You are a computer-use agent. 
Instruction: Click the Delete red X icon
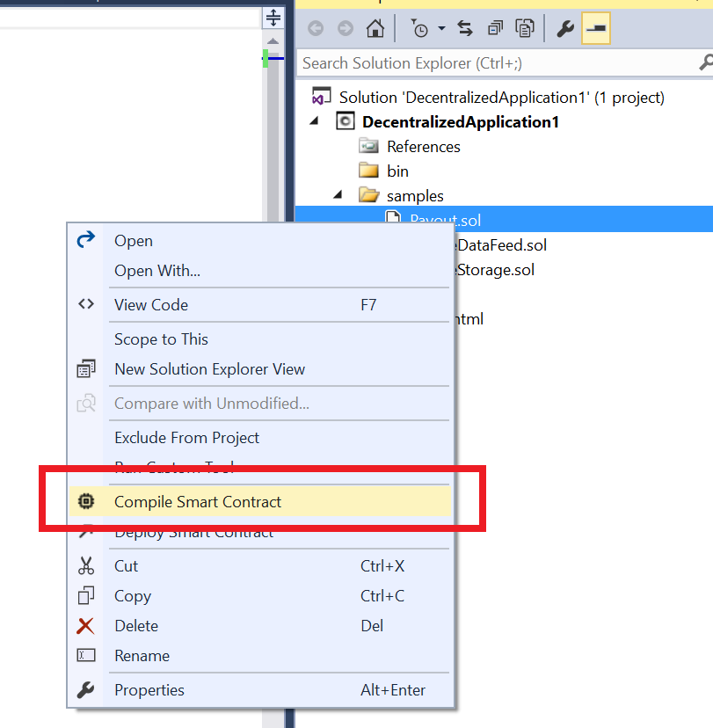(85, 625)
